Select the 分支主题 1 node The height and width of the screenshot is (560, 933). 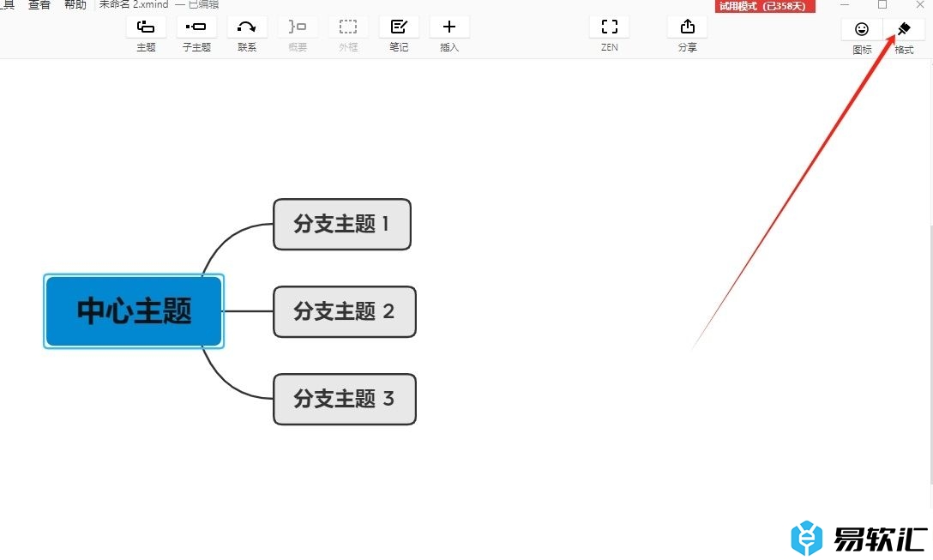[x=341, y=225]
